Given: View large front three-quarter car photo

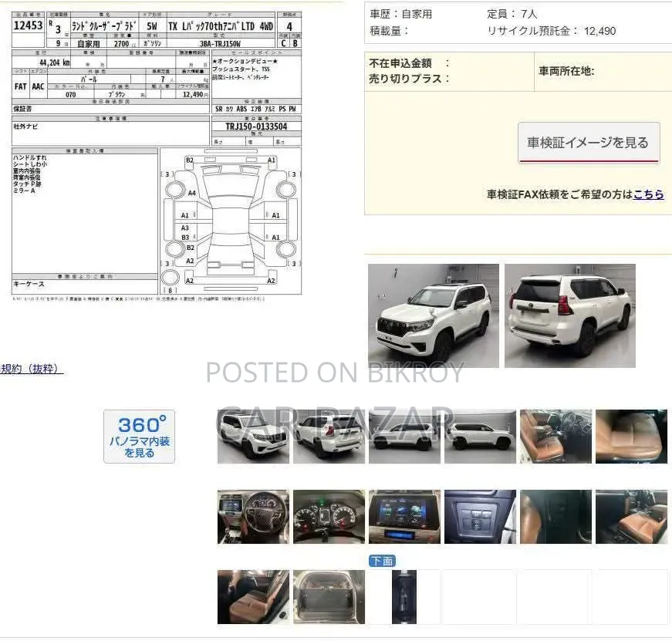Looking at the screenshot, I should pyautogui.click(x=434, y=315).
